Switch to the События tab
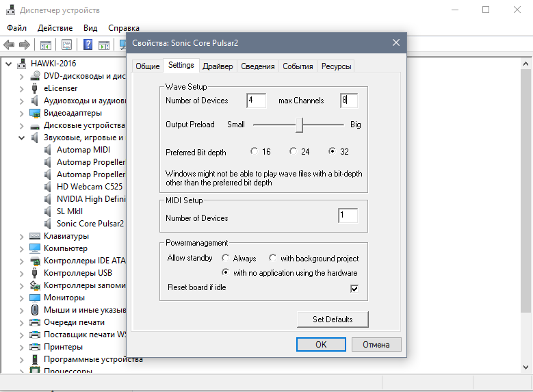The width and height of the screenshot is (533, 392). pyautogui.click(x=298, y=66)
